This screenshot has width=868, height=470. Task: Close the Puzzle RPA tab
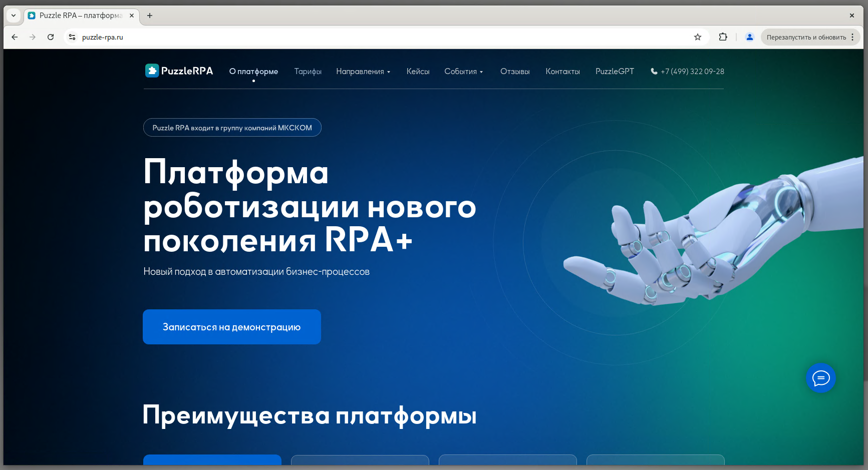[132, 16]
